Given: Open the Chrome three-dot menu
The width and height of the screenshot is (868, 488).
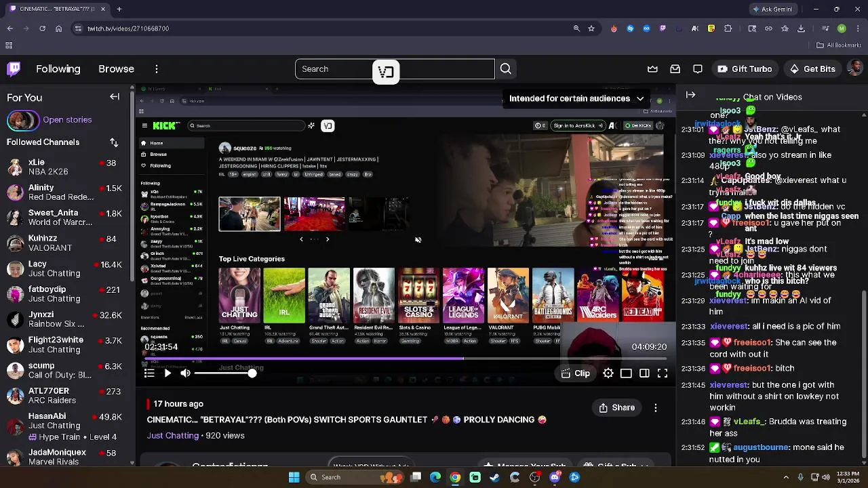Looking at the screenshot, I should (x=858, y=28).
